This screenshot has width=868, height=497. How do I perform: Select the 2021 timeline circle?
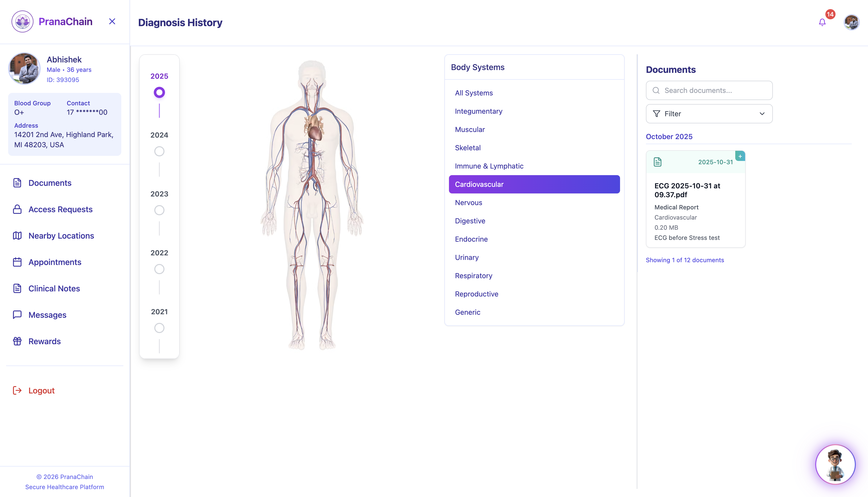click(x=159, y=328)
